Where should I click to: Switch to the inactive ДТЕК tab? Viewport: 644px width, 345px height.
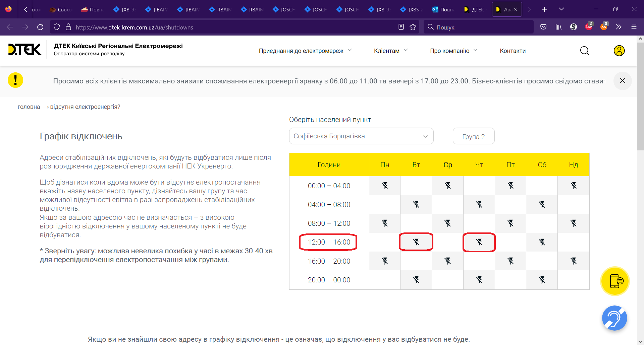475,9
